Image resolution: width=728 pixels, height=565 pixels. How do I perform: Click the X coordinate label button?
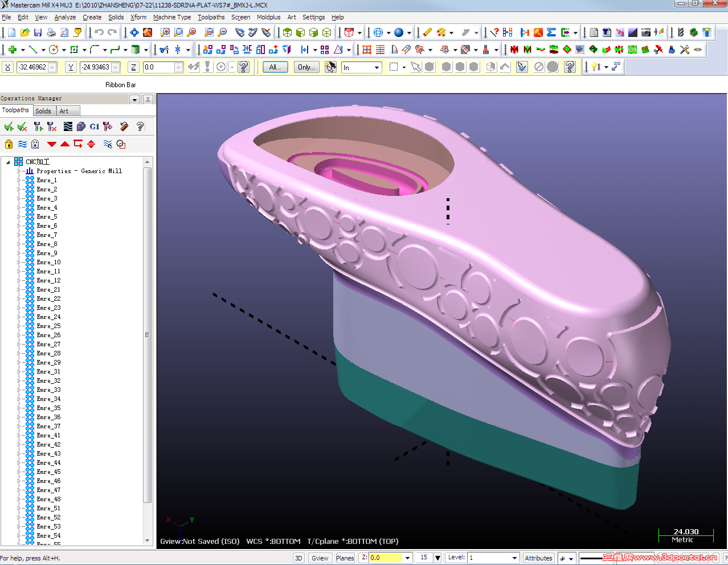click(x=8, y=67)
